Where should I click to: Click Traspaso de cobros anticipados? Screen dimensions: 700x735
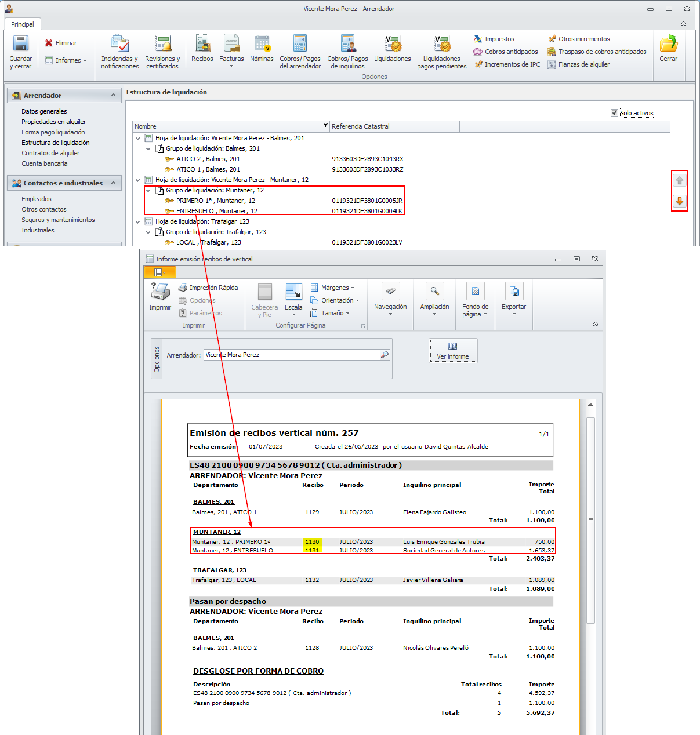tap(597, 52)
